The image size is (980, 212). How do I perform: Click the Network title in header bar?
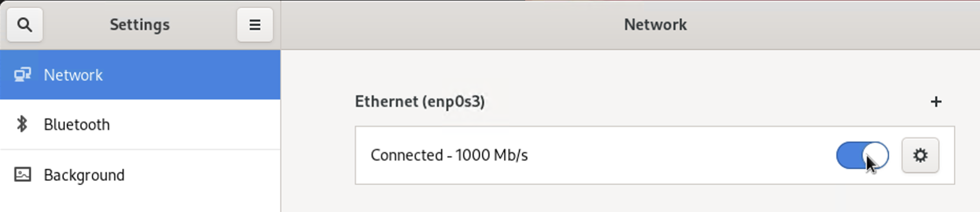pyautogui.click(x=655, y=25)
